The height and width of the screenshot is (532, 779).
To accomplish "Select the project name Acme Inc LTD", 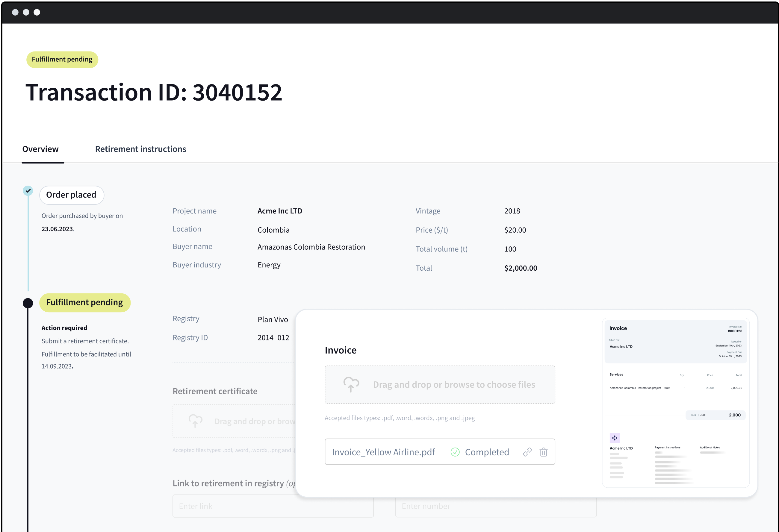I will tap(279, 211).
